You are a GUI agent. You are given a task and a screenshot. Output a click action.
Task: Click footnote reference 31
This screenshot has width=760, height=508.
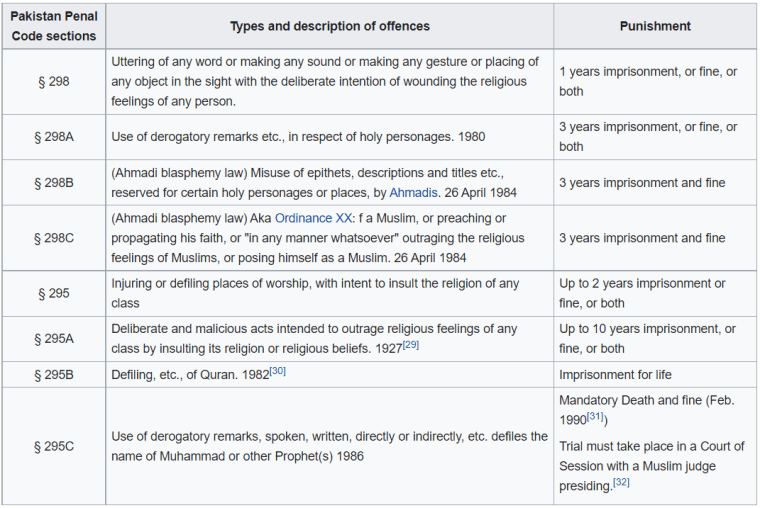595,416
